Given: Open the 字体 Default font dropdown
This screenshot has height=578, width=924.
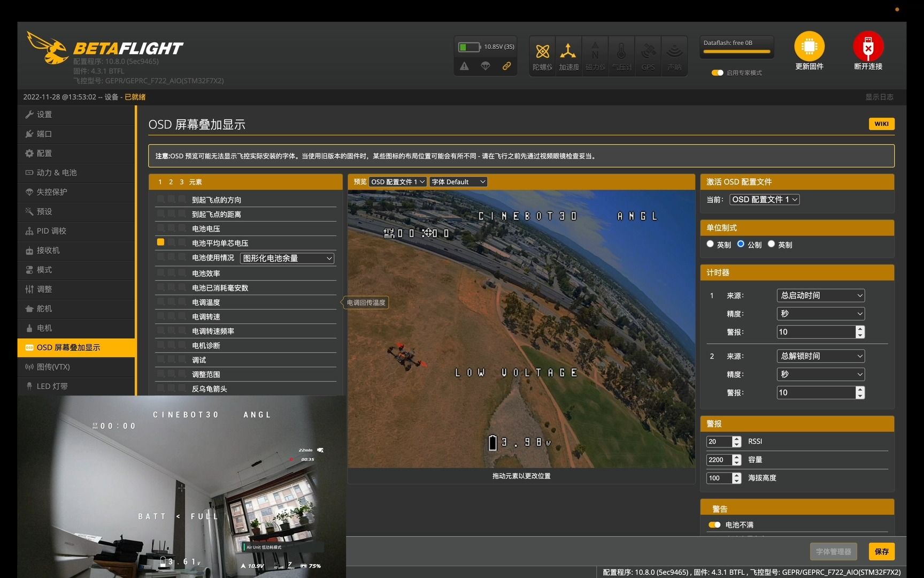Looking at the screenshot, I should point(458,182).
